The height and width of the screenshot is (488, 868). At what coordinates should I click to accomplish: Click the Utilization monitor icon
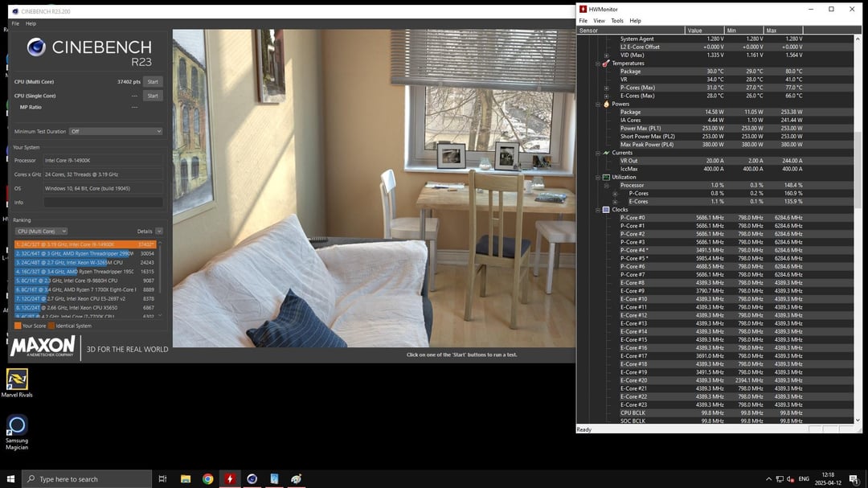click(x=606, y=177)
